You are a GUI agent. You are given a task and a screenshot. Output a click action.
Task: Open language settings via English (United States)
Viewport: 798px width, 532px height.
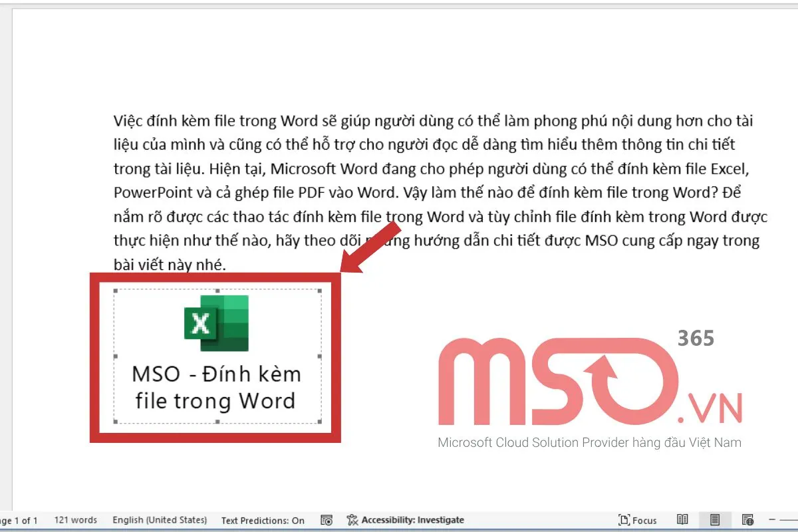click(x=160, y=519)
